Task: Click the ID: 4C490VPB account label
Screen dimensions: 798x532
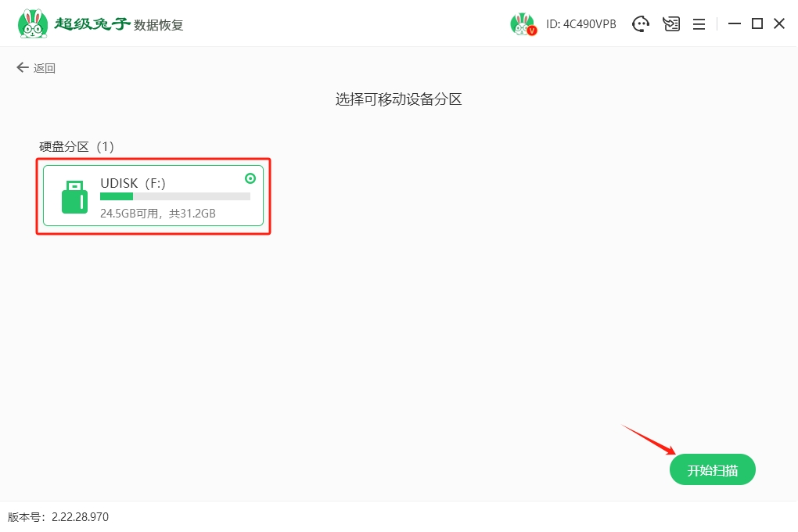Action: coord(581,24)
